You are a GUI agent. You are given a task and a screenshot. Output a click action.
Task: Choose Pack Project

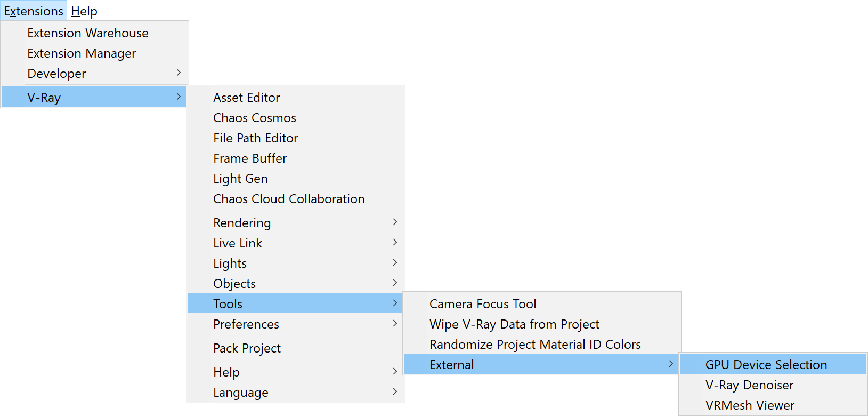pyautogui.click(x=296, y=348)
